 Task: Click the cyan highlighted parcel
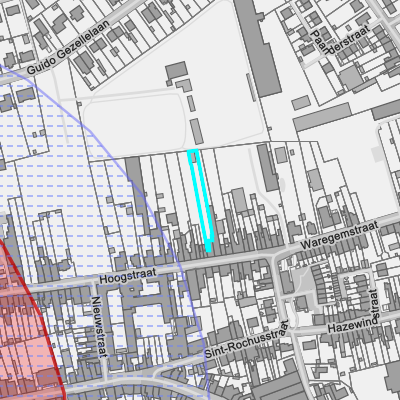pyautogui.click(x=201, y=200)
